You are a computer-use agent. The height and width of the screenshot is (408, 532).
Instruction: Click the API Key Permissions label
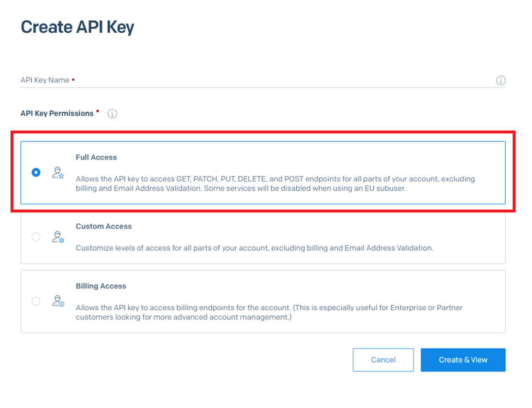57,114
